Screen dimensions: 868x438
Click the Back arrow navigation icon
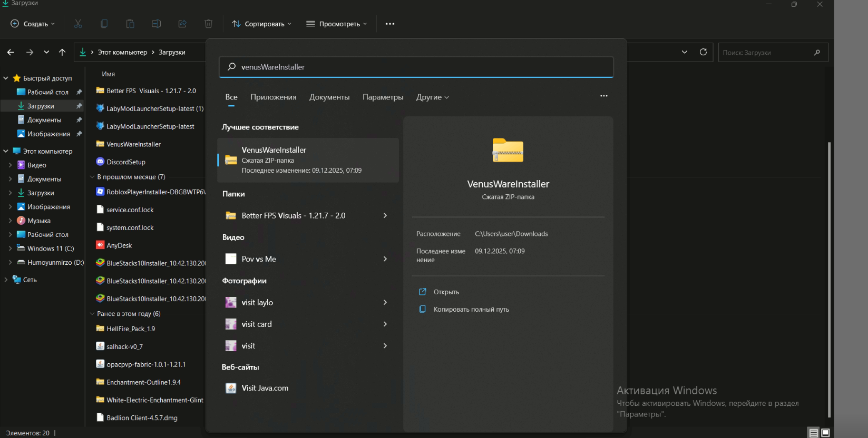coord(11,52)
